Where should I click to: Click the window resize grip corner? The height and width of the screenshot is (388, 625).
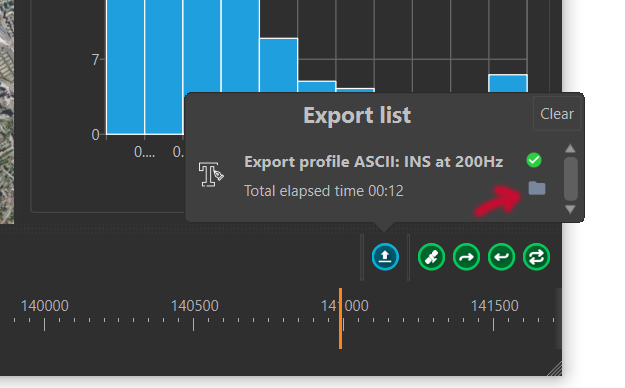555,369
